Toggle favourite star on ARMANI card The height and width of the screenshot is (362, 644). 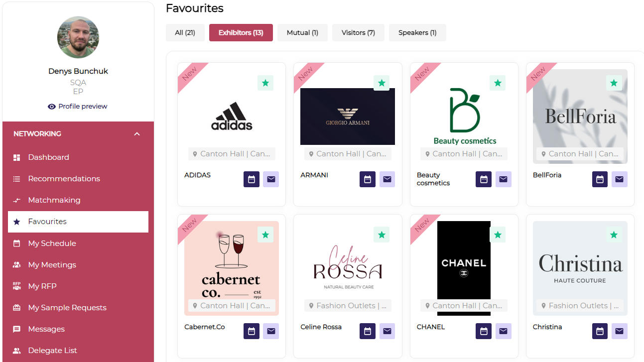(x=382, y=83)
